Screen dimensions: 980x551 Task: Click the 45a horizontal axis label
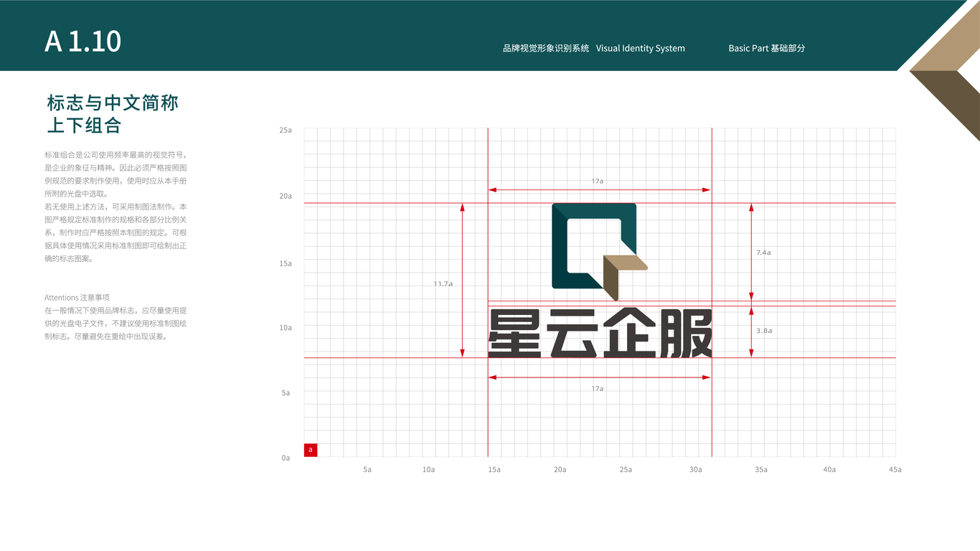[895, 469]
